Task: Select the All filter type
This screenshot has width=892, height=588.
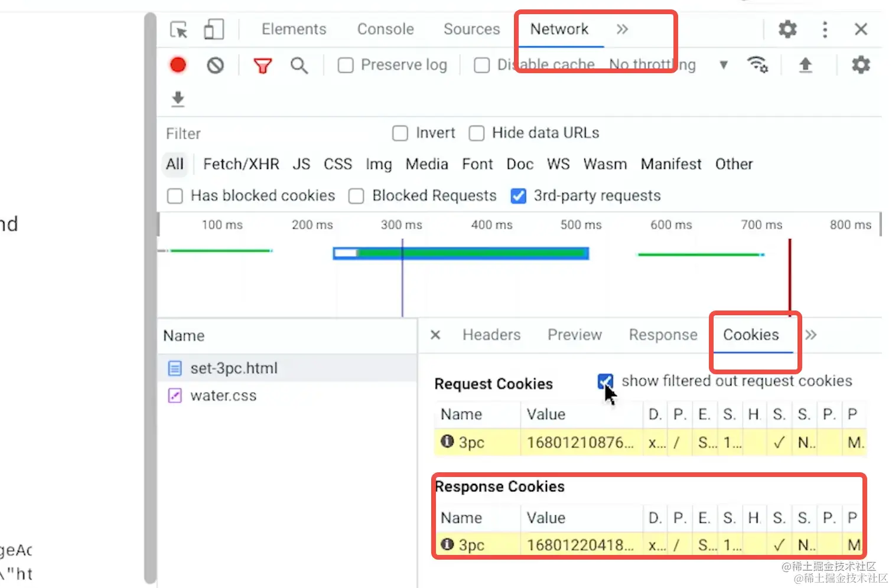Action: point(175,164)
